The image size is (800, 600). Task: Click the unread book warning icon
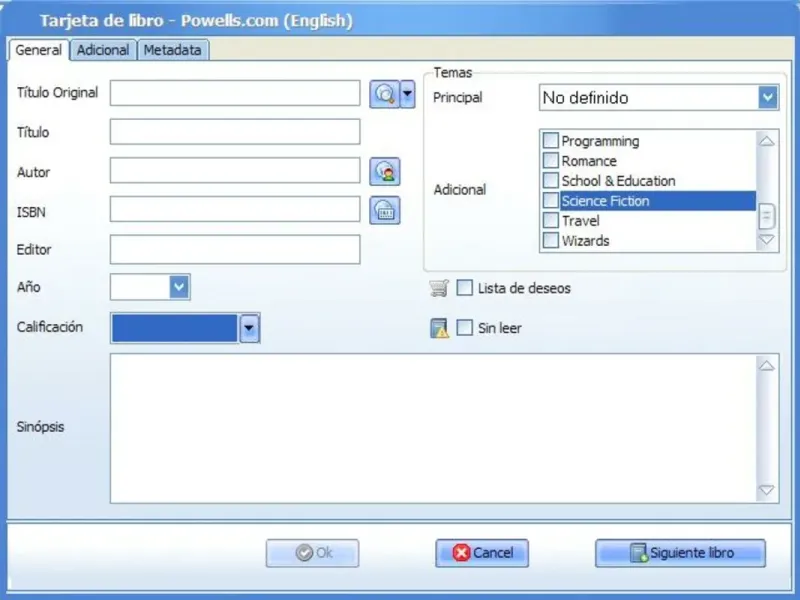coord(439,328)
